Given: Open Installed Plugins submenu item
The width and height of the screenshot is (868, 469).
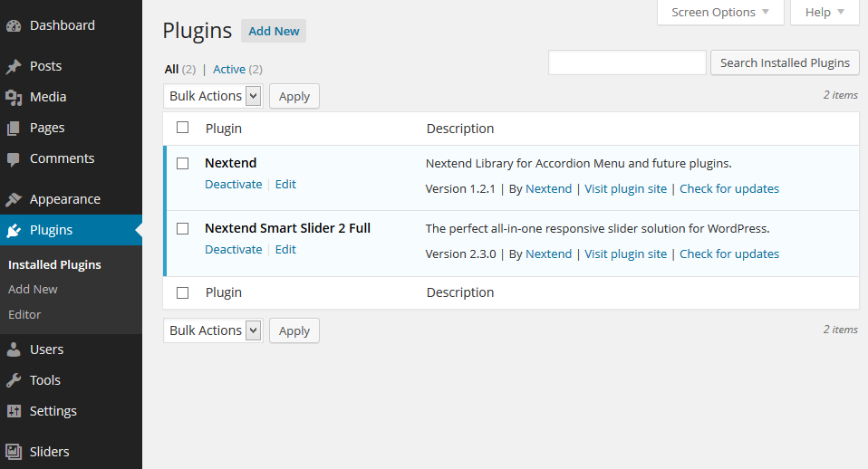Looking at the screenshot, I should point(54,265).
